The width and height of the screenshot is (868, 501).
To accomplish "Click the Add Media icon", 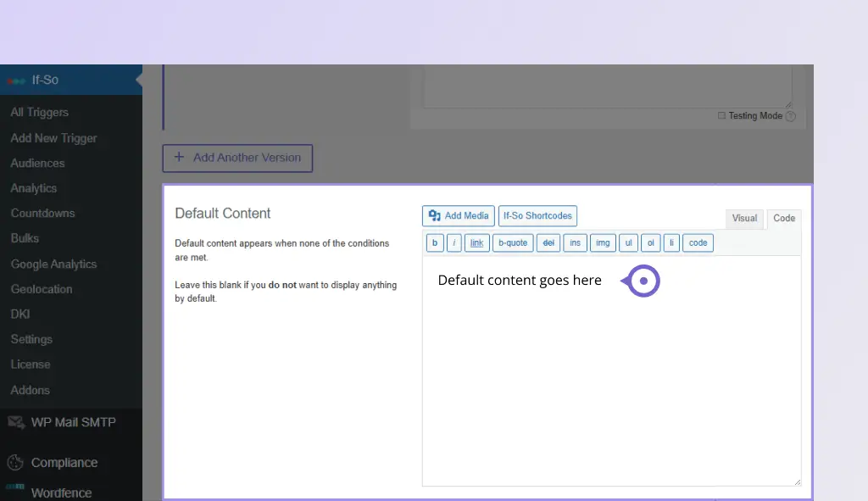I will point(435,216).
